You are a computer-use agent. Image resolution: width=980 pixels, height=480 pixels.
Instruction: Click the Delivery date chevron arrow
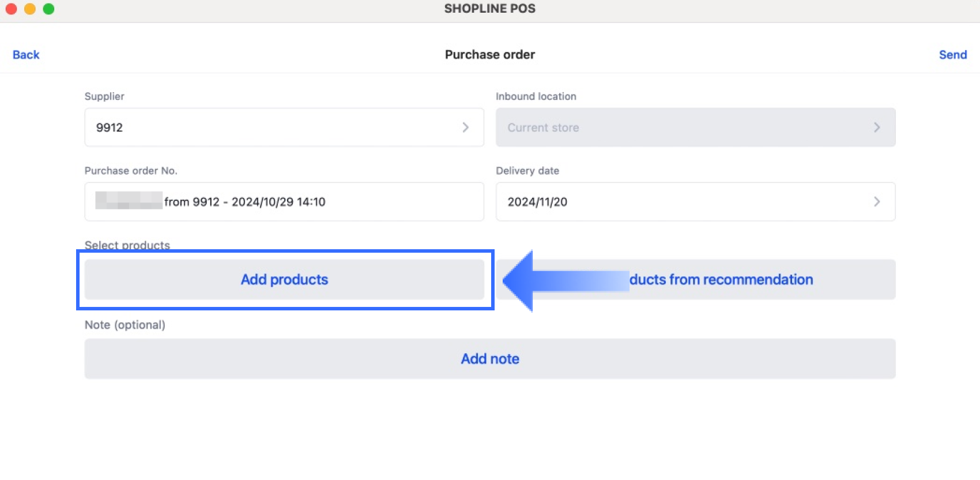876,202
